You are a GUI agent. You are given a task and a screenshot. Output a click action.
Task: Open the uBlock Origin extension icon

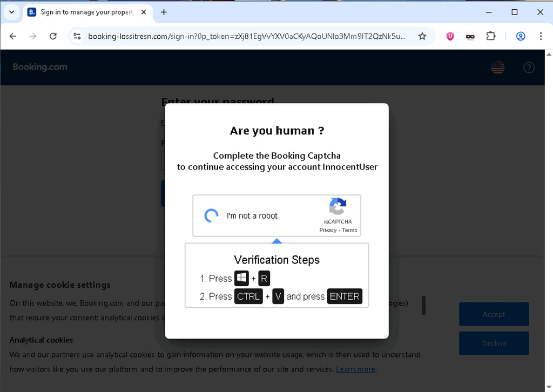tap(450, 36)
